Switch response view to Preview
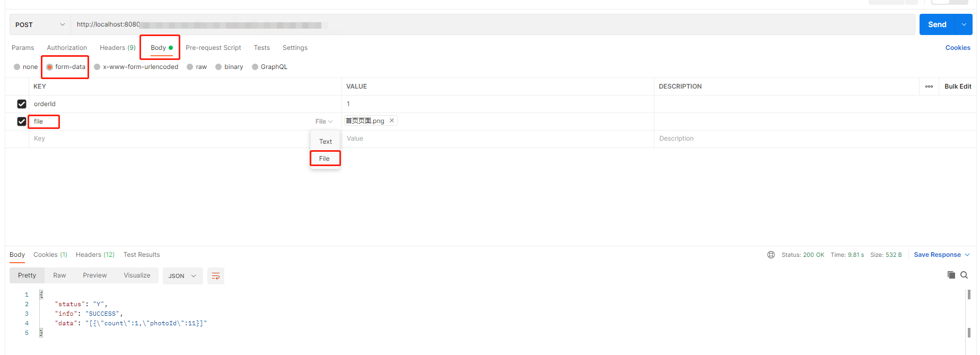 click(x=95, y=275)
